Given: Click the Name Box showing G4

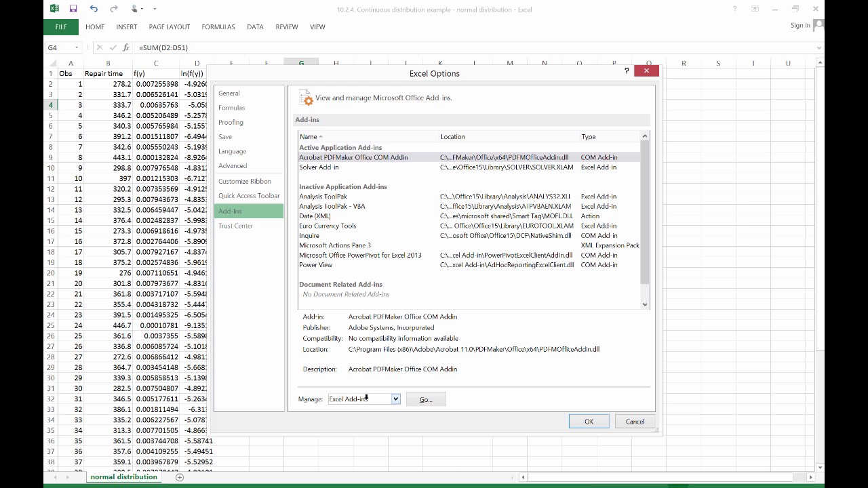Looking at the screenshot, I should coord(58,47).
